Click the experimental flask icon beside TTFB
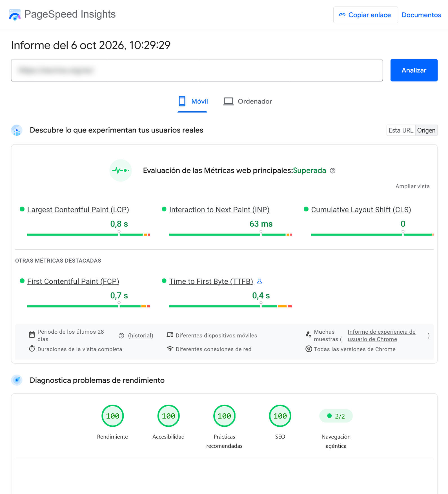Screen dimensions: 448x494 coord(260,281)
